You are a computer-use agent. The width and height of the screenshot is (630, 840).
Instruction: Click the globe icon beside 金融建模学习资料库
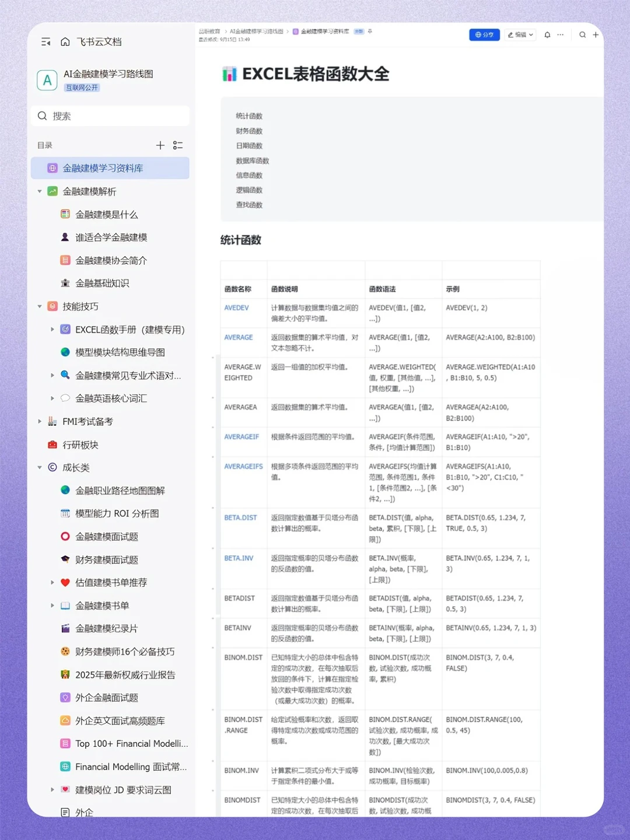[x=52, y=168]
